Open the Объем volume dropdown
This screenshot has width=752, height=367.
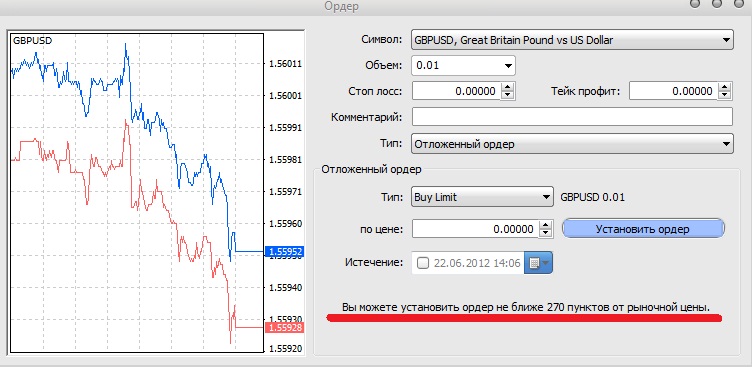[463, 66]
